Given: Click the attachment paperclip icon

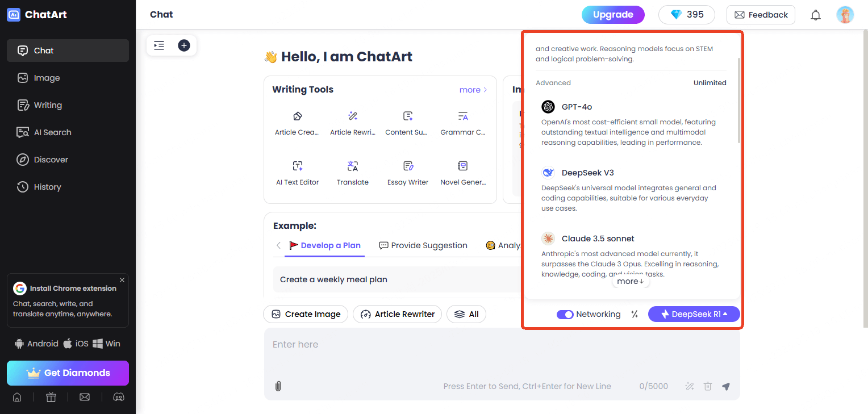Looking at the screenshot, I should [x=278, y=386].
